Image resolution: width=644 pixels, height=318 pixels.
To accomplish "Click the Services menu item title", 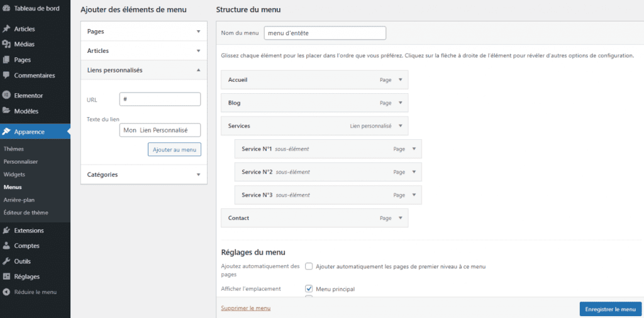I will [x=239, y=125].
